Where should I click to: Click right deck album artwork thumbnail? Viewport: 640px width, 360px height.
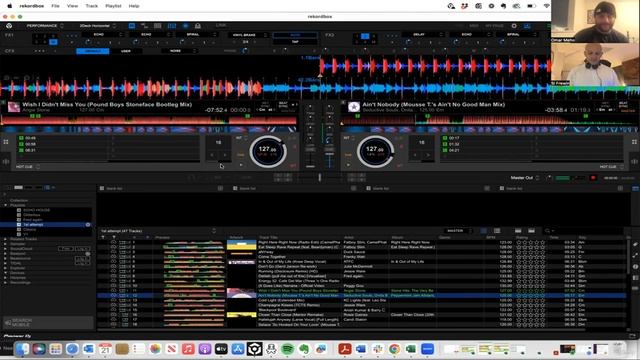pos(354,107)
